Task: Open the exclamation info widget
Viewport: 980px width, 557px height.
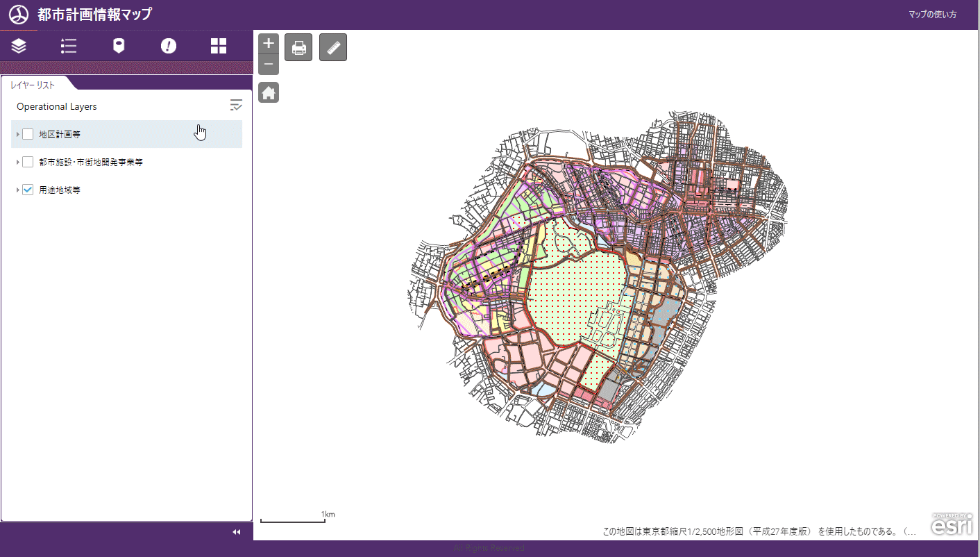Action: [x=169, y=46]
